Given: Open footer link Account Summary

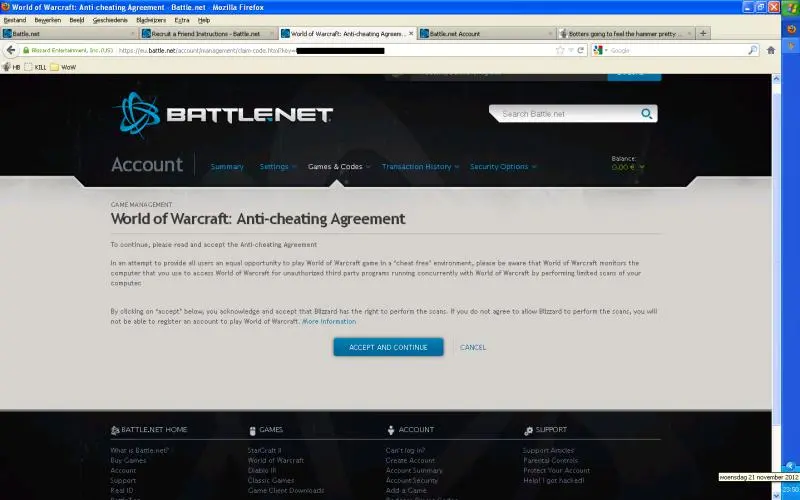Looking at the screenshot, I should [x=414, y=470].
